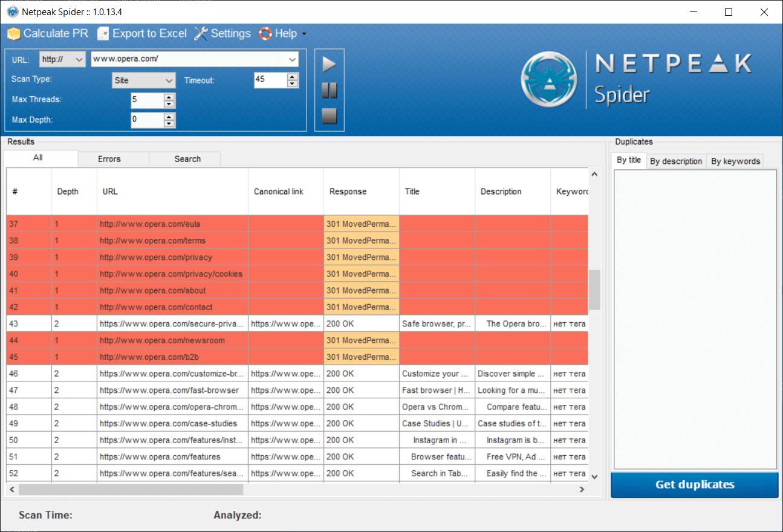Decrease Max Threads value

pyautogui.click(x=170, y=104)
